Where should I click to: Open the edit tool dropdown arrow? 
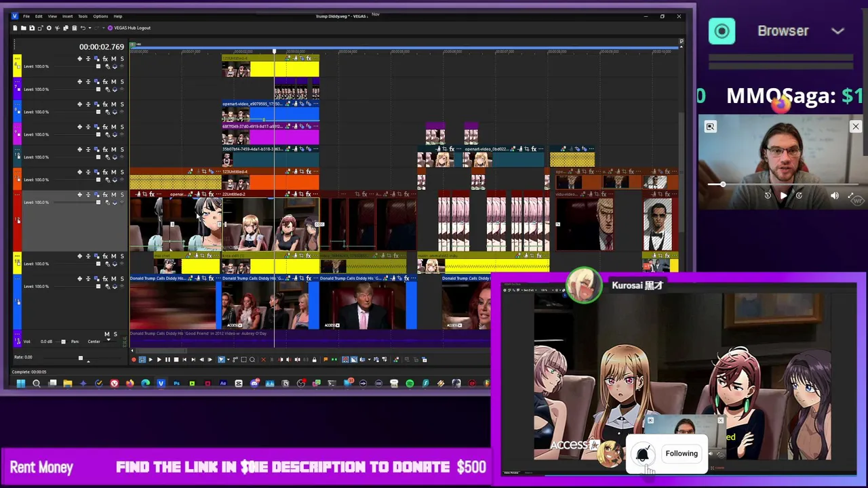[229, 359]
